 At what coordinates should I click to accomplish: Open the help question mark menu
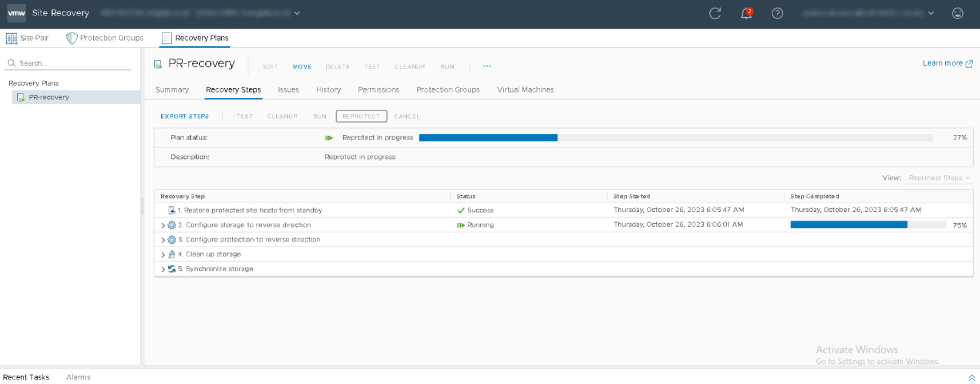coord(777,13)
